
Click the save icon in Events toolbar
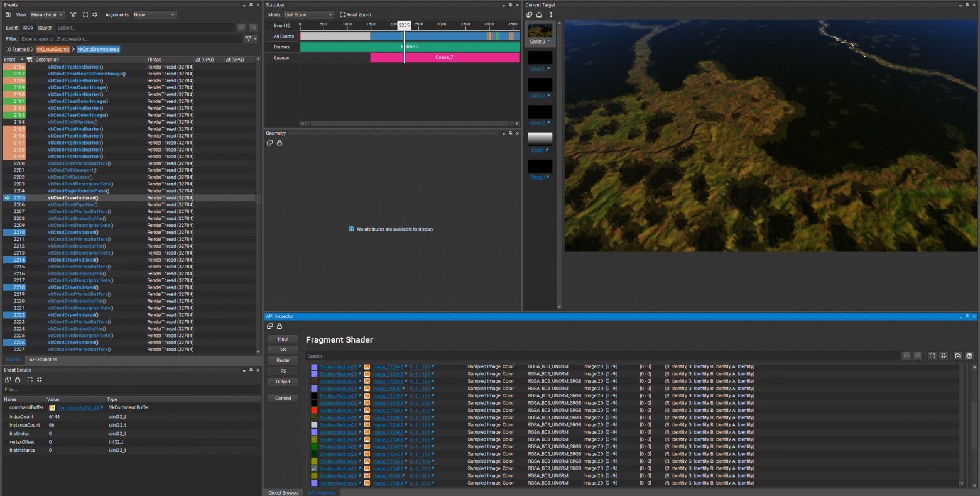pos(8,14)
